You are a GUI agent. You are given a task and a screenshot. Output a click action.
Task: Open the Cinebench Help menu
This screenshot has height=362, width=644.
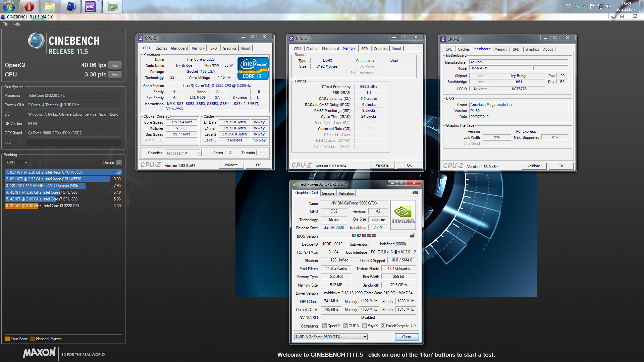[x=16, y=24]
